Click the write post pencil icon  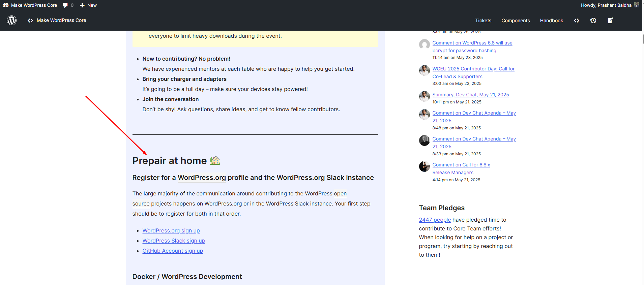(610, 21)
